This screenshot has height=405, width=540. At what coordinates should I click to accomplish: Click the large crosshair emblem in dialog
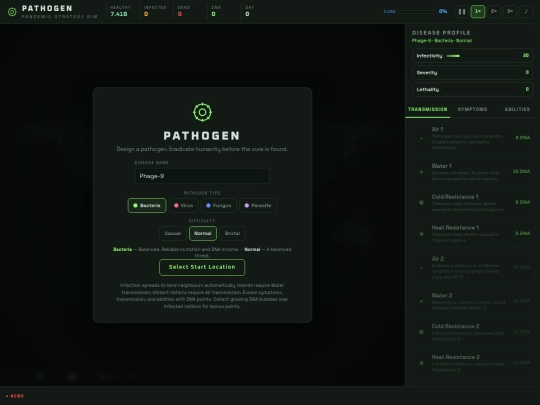202,112
